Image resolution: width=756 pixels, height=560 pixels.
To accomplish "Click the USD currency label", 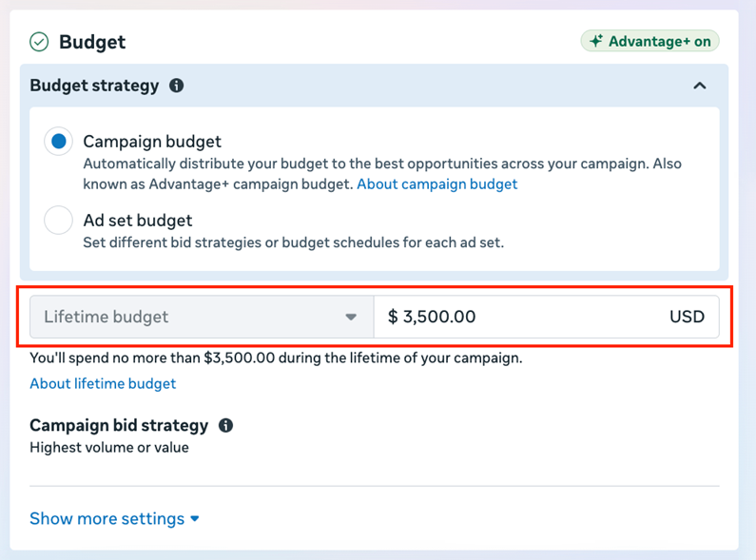I will click(687, 317).
